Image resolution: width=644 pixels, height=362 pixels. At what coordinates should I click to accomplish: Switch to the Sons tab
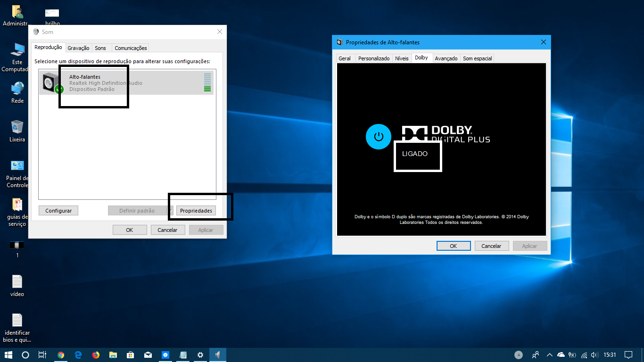pos(100,48)
